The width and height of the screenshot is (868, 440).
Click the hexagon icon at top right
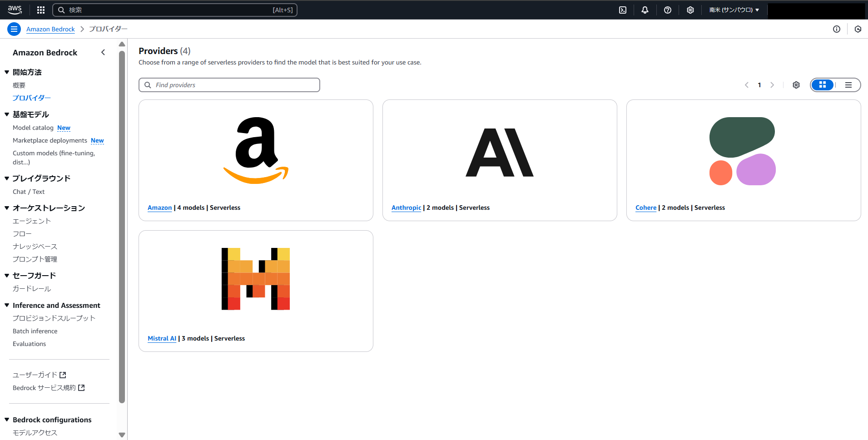858,29
